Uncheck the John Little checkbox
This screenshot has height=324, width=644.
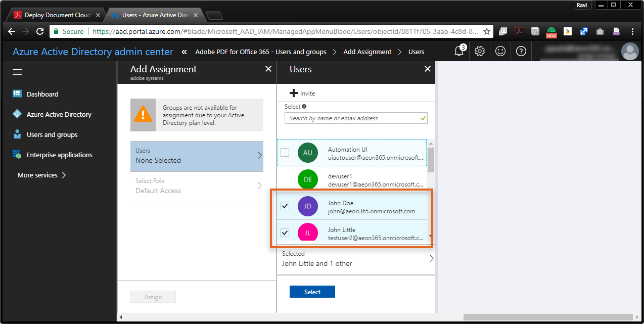(285, 233)
